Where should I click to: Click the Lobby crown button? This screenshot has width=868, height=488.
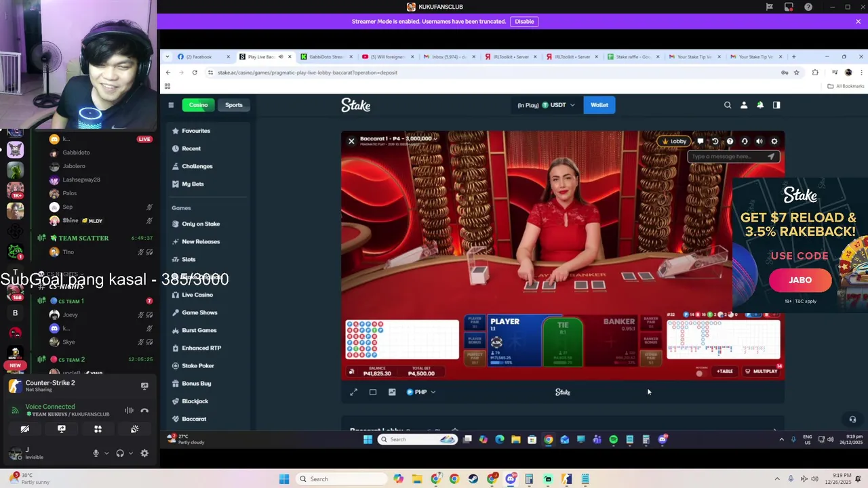pos(673,141)
